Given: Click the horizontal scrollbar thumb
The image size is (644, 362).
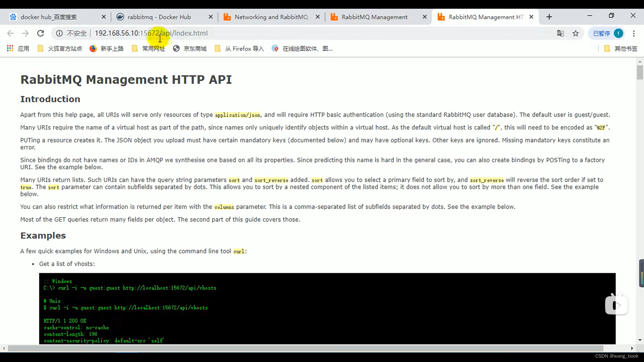Looking at the screenshot, I should 306,348.
